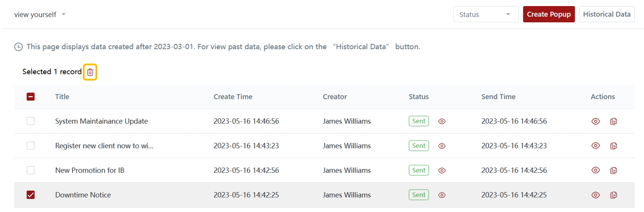Delete the selected record via trash icon
This screenshot has height=212, width=644.
90,72
